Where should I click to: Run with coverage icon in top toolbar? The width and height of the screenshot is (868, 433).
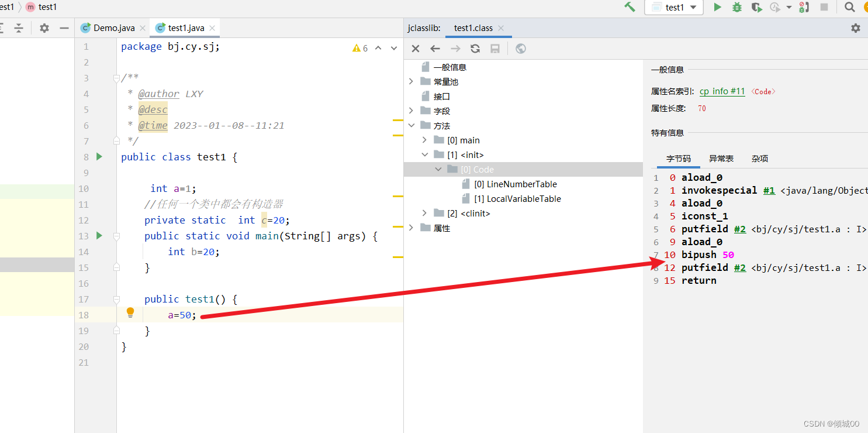click(756, 7)
